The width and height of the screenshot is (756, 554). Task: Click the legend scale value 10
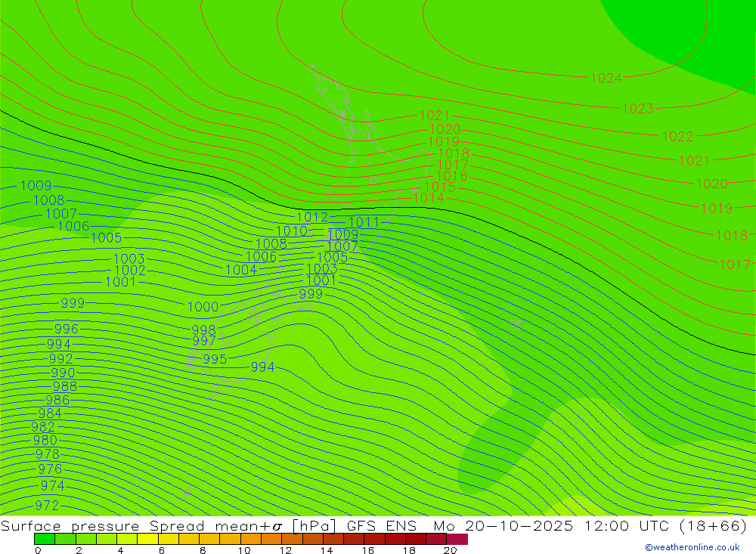pyautogui.click(x=244, y=550)
